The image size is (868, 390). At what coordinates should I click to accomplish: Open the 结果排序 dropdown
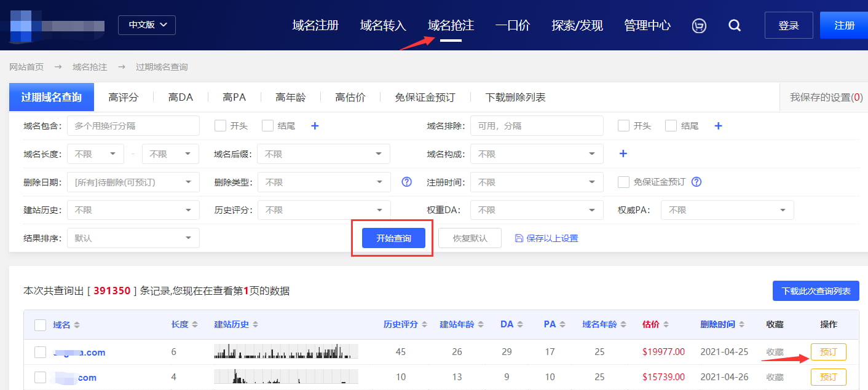point(133,238)
